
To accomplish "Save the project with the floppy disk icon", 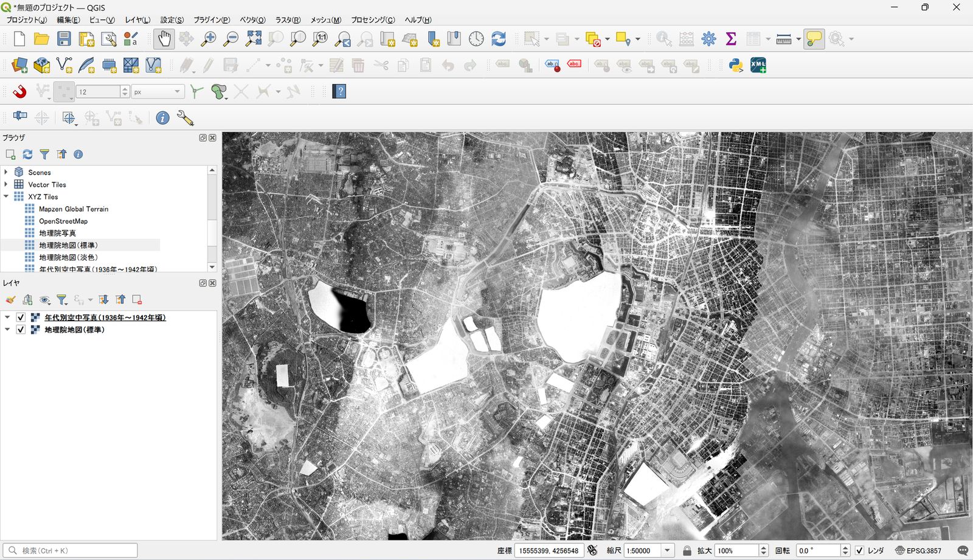I will [x=64, y=39].
